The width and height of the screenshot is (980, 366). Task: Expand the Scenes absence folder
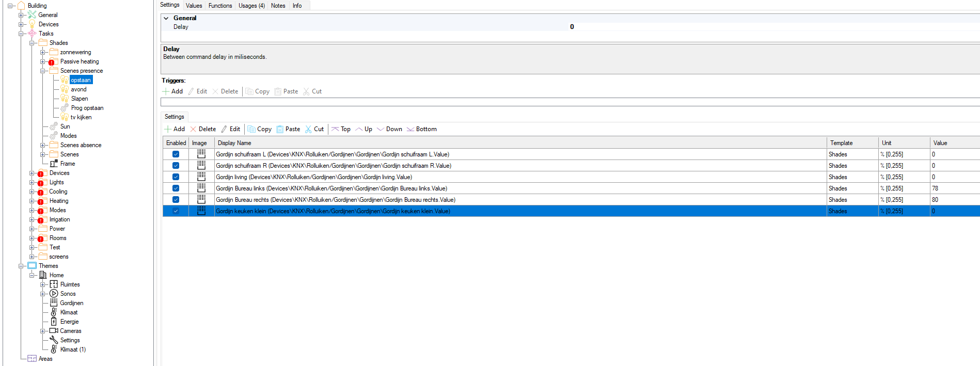pos(43,146)
